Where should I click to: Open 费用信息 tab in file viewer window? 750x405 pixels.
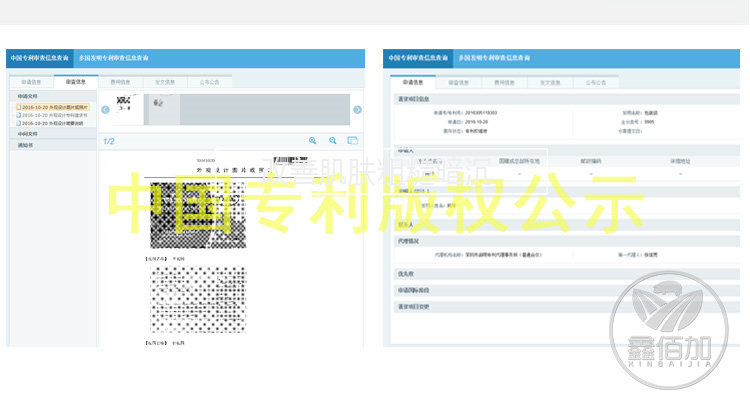click(121, 82)
